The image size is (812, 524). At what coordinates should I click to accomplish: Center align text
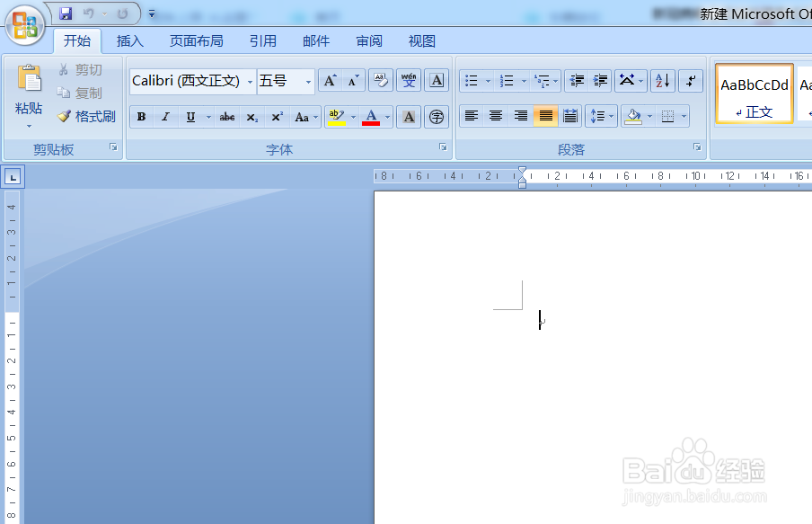click(x=496, y=116)
